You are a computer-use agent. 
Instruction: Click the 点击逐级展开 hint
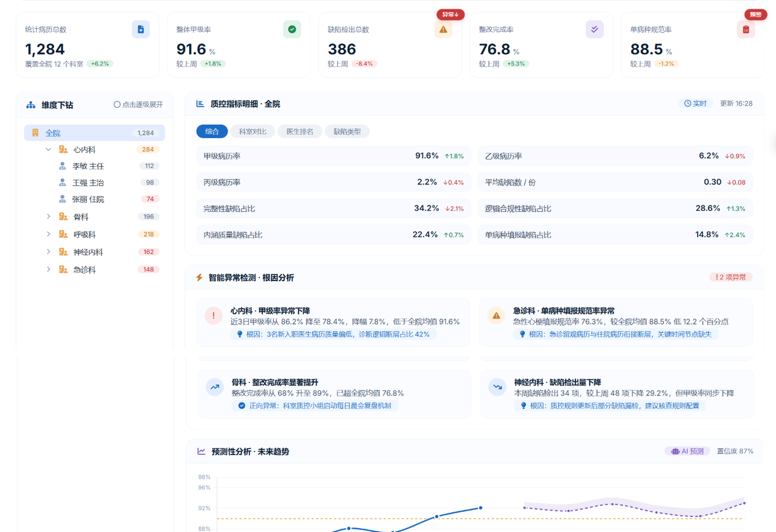[138, 105]
